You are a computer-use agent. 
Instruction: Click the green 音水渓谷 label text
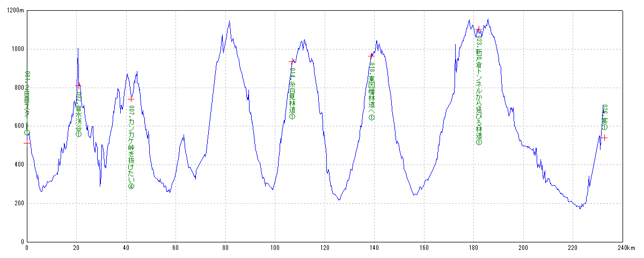pyautogui.click(x=78, y=114)
